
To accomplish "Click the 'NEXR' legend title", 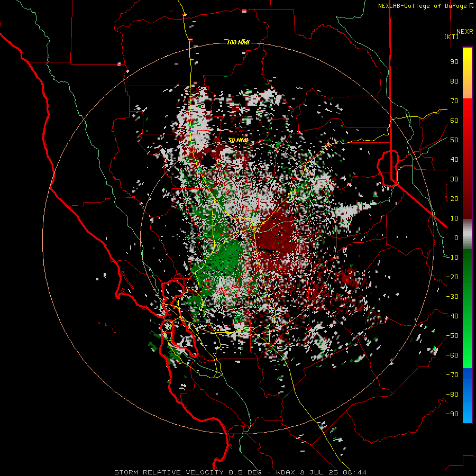I will (x=464, y=32).
